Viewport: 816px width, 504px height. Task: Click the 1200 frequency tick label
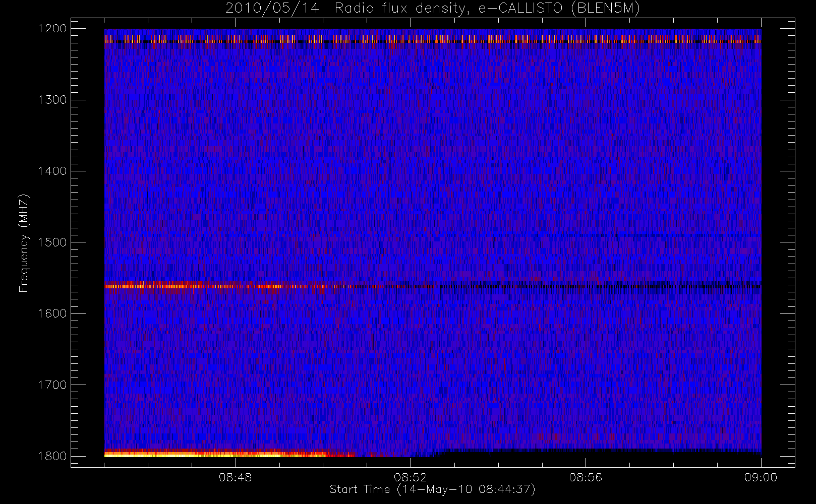[52, 29]
